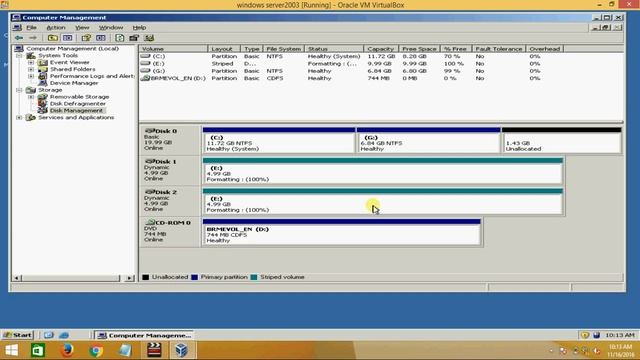Click the Event Viewer tree icon
This screenshot has height=360, width=640.
(43, 62)
